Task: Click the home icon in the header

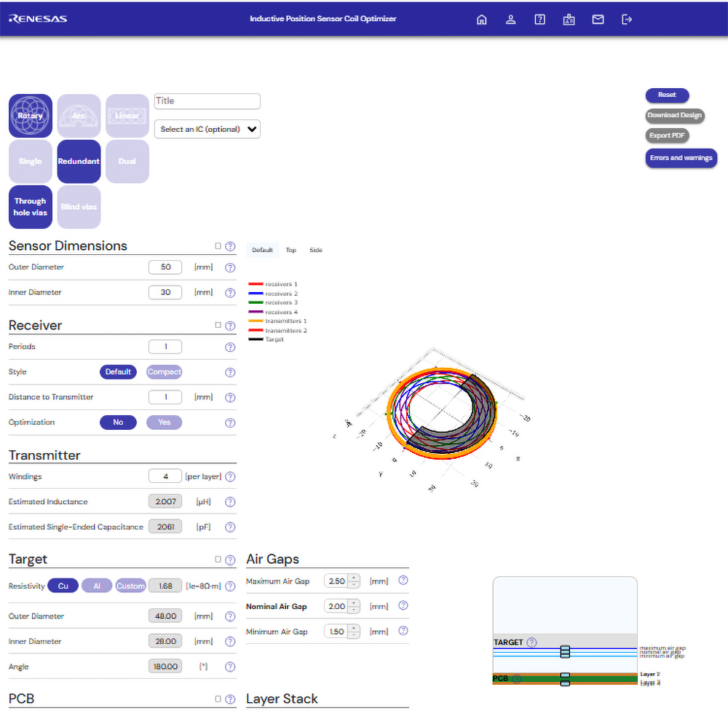Action: click(x=481, y=19)
